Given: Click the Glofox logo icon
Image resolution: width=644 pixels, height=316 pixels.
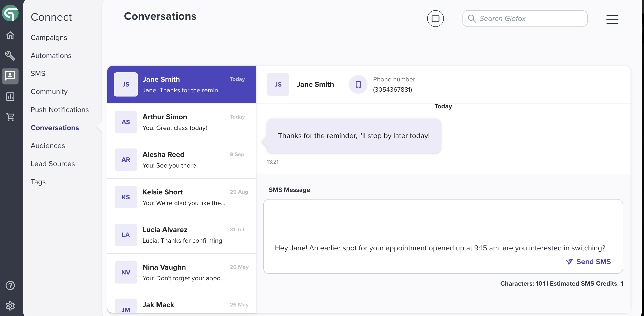Looking at the screenshot, I should (10, 13).
